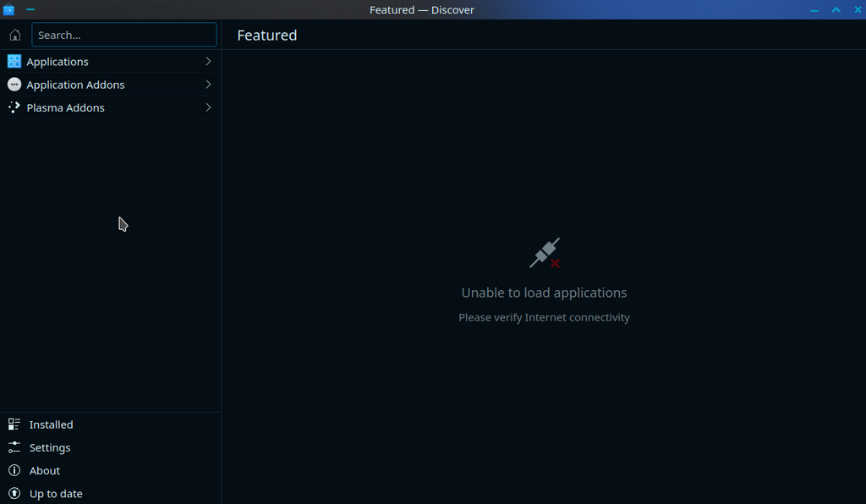Screen dimensions: 866x504
Task: Go to the Discover home page icon
Action: pos(15,35)
